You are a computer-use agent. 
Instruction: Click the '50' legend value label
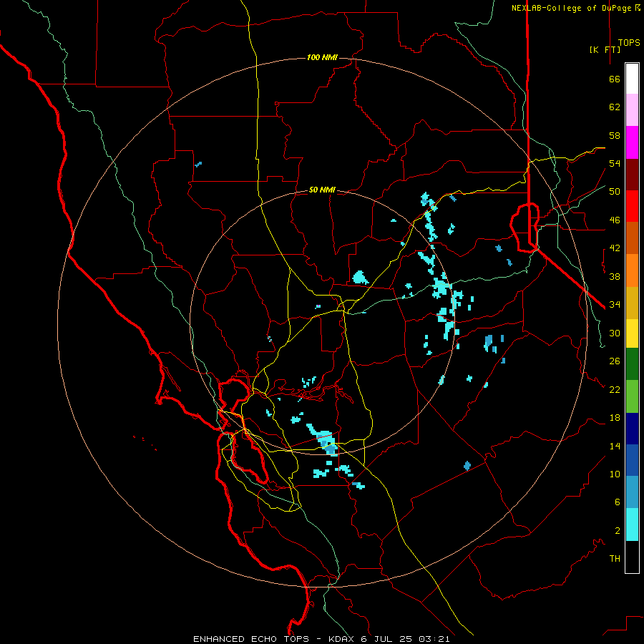pyautogui.click(x=615, y=192)
